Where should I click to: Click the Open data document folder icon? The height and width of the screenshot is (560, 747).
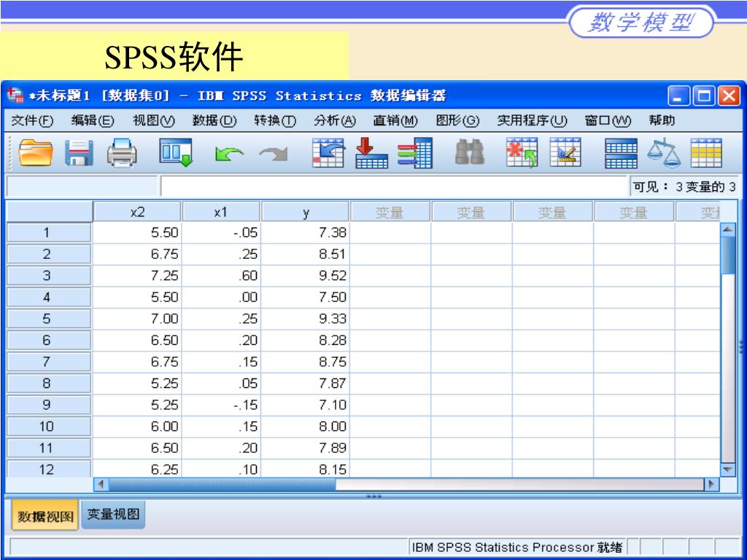(35, 153)
